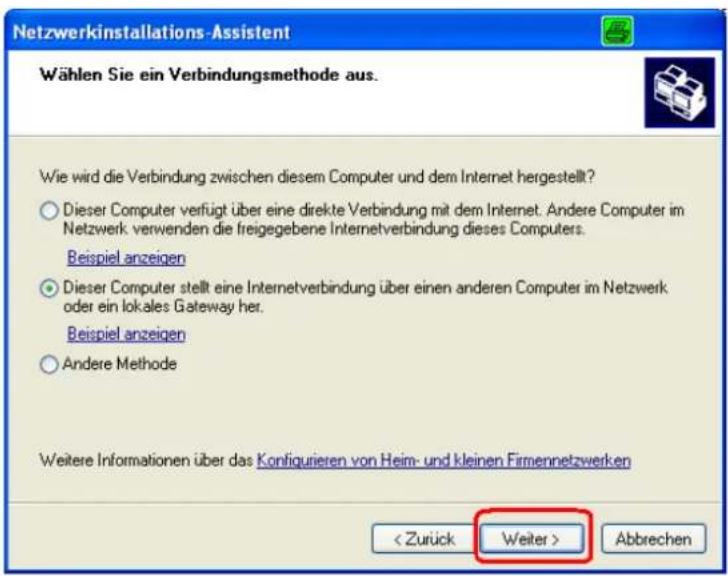
Task: Open 'Beispiel anzeigen' link under gateway option
Action: 126,334
